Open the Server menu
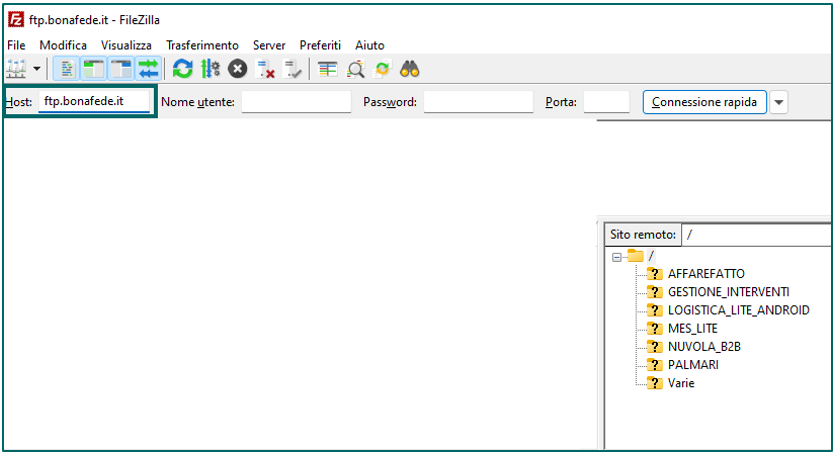Screen dimensions: 839x457 [x=269, y=45]
